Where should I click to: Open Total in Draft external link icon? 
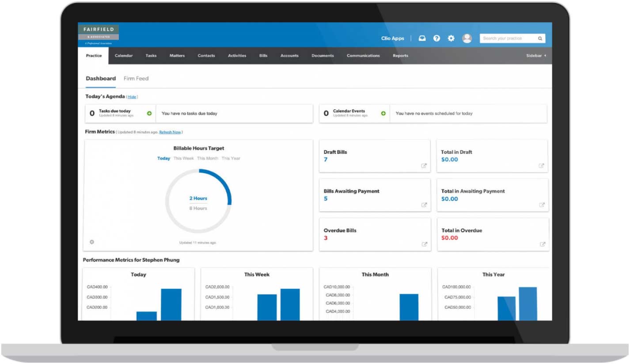542,166
